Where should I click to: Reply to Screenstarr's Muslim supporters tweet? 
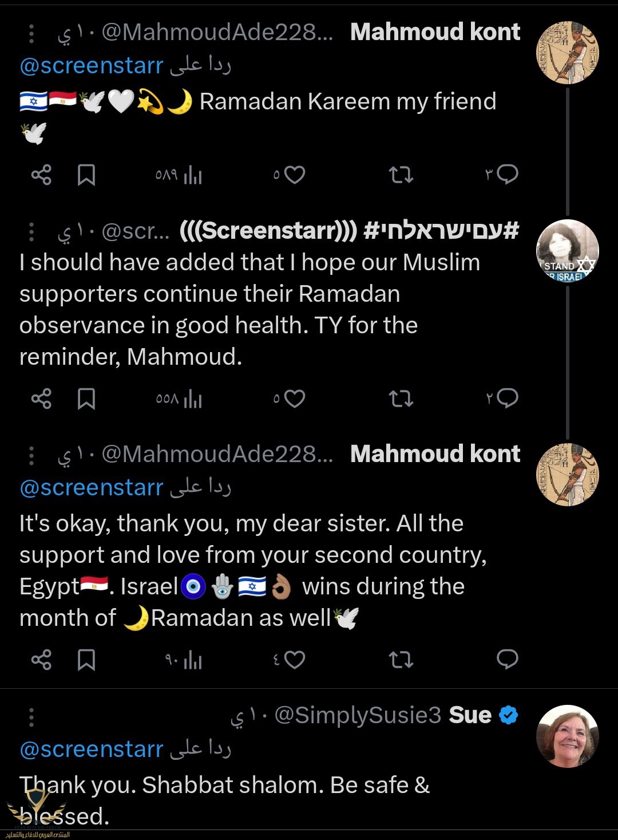click(507, 398)
